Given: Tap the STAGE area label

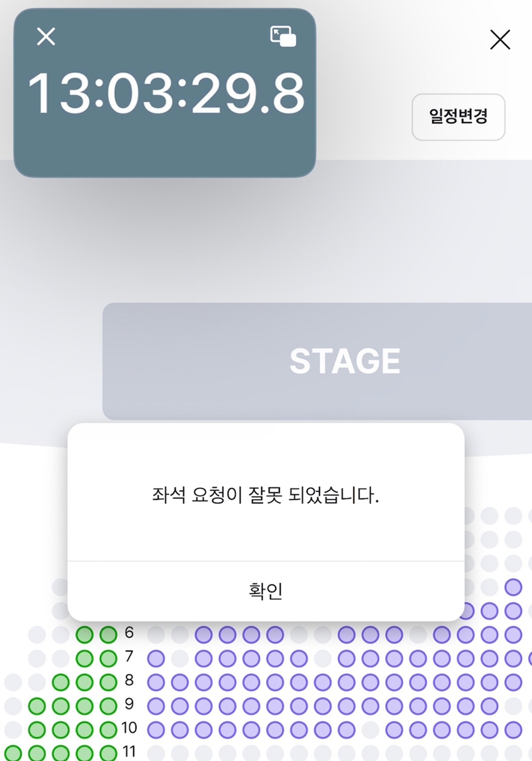Looking at the screenshot, I should click(344, 361).
